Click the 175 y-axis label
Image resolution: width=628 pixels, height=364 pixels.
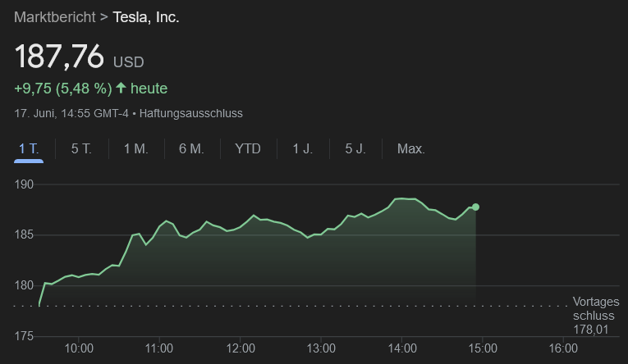click(24, 336)
